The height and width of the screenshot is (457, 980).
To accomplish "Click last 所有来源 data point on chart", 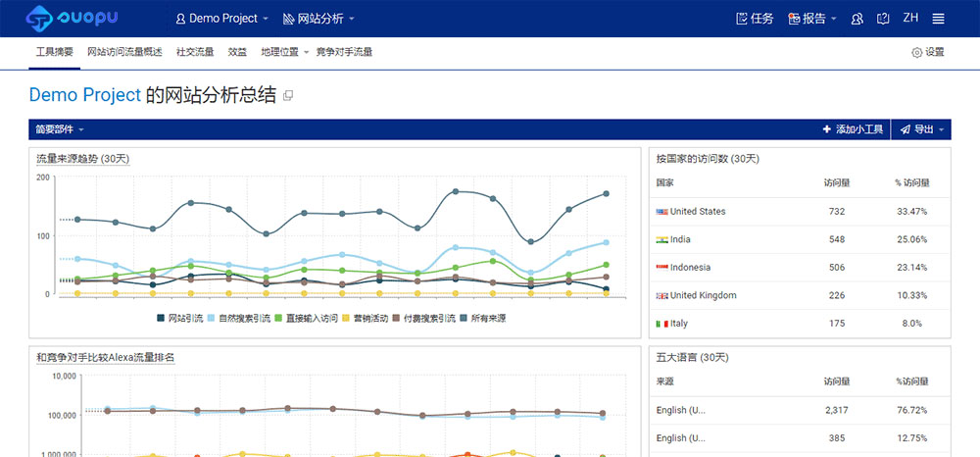I will tap(606, 194).
